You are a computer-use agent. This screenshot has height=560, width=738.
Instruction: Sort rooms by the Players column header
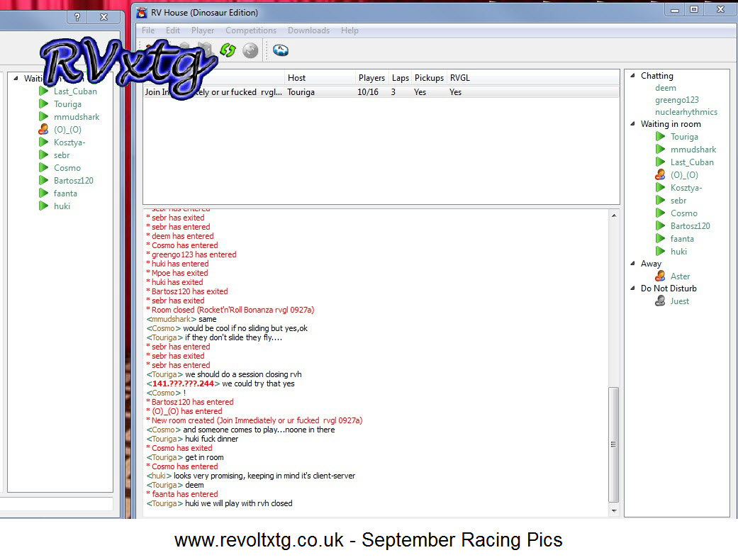[x=371, y=78]
